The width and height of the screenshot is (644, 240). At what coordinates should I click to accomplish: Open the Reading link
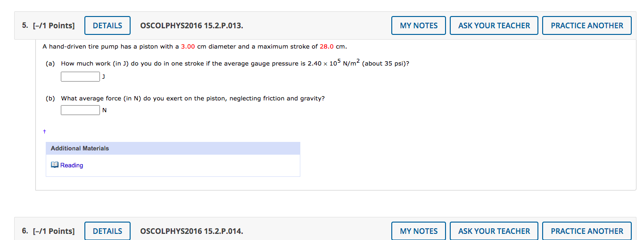point(72,166)
